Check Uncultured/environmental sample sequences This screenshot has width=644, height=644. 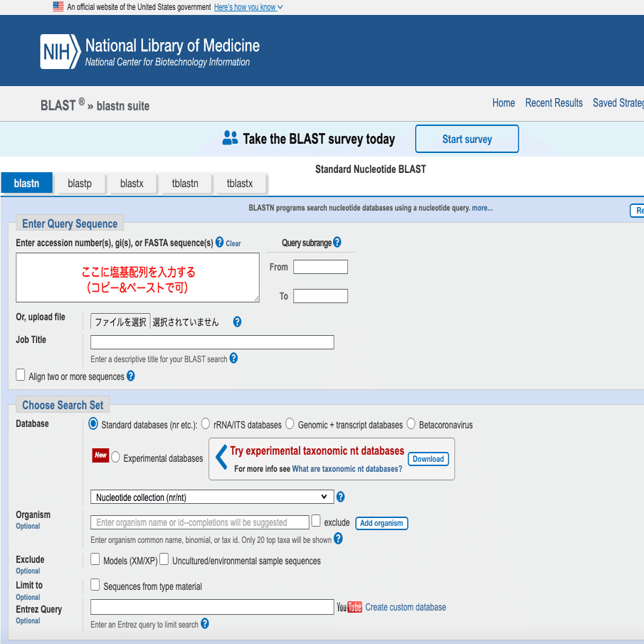(164, 559)
